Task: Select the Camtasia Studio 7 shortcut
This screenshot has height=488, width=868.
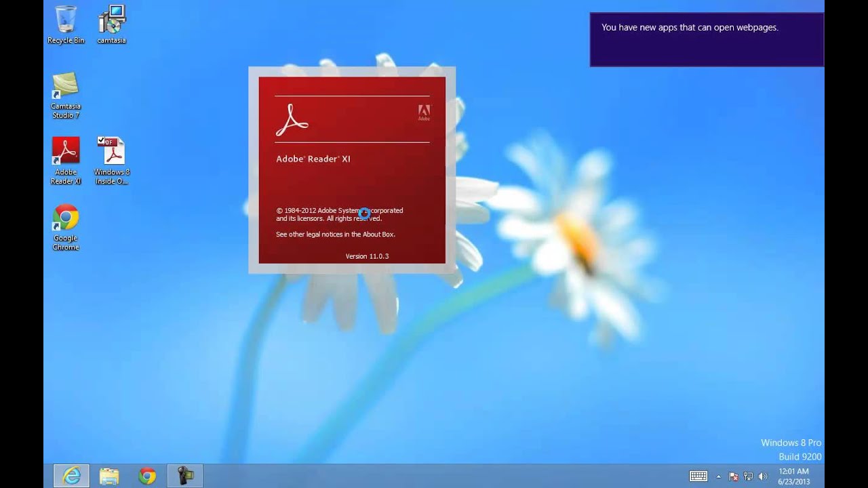Action: (66, 96)
